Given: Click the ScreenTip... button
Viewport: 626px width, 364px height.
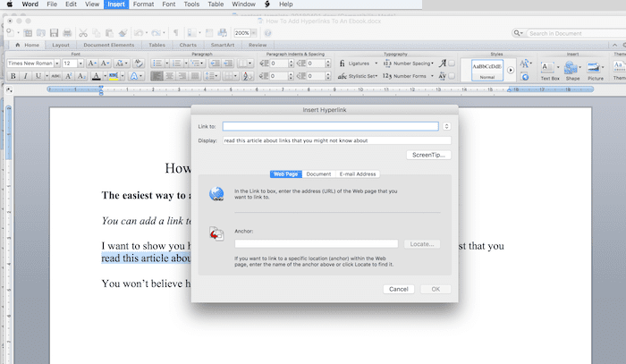Looking at the screenshot, I should (428, 155).
